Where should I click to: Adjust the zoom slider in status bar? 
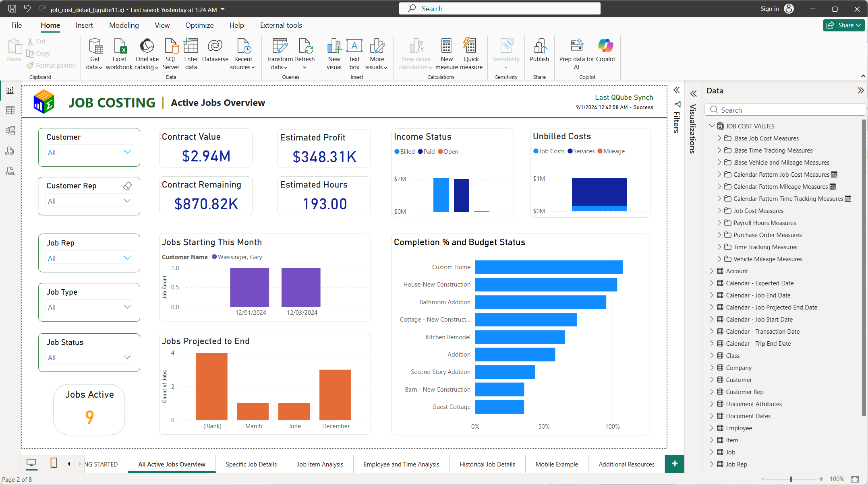791,479
